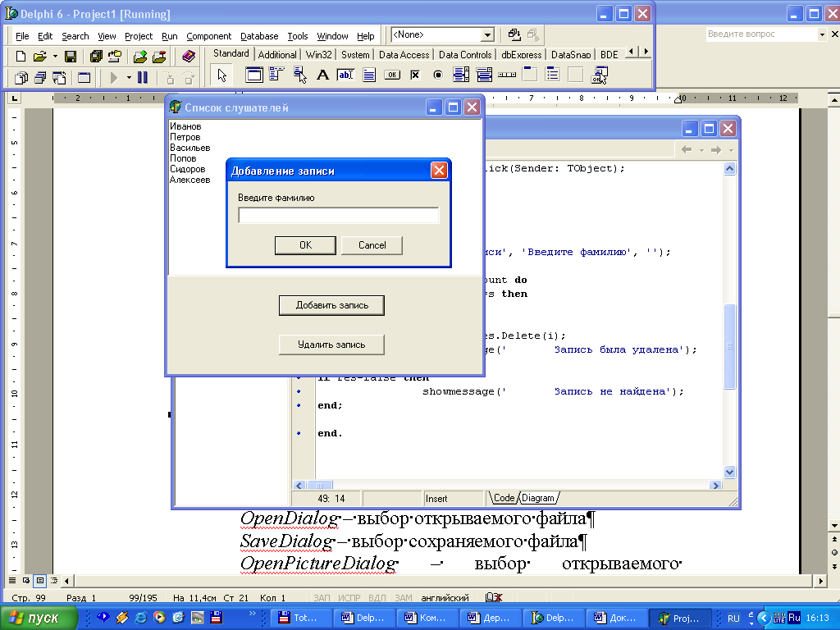Click the Open Project icon in Delphi toolbar
Image resolution: width=840 pixels, height=630 pixels.
(115, 57)
